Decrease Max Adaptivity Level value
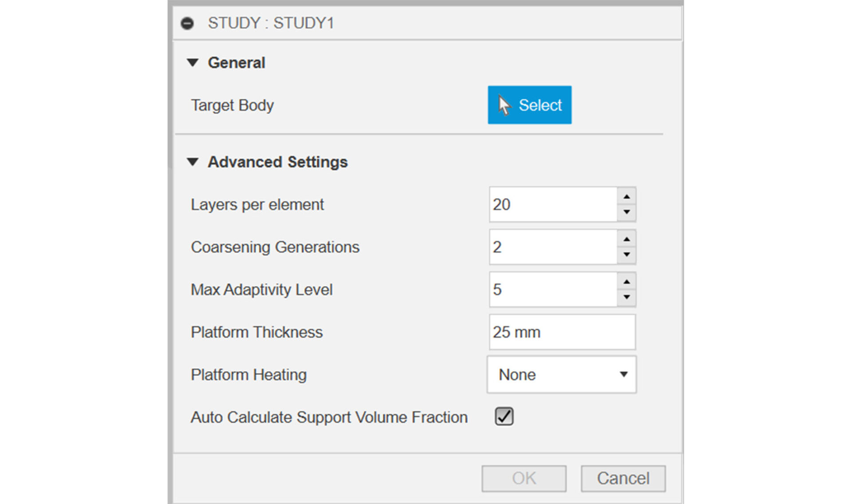Image resolution: width=852 pixels, height=504 pixels. [626, 298]
